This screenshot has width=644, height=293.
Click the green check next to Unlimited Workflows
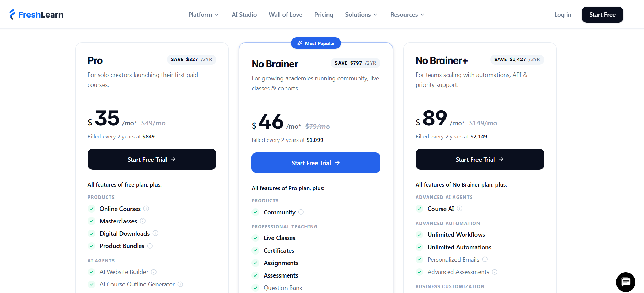point(419,235)
